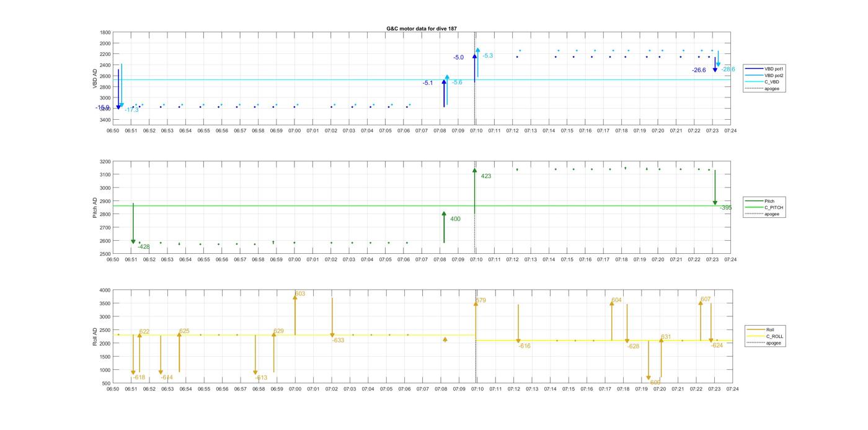Click "06:50" time tick under Pitch plot
The width and height of the screenshot is (868, 430).
pyautogui.click(x=112, y=260)
